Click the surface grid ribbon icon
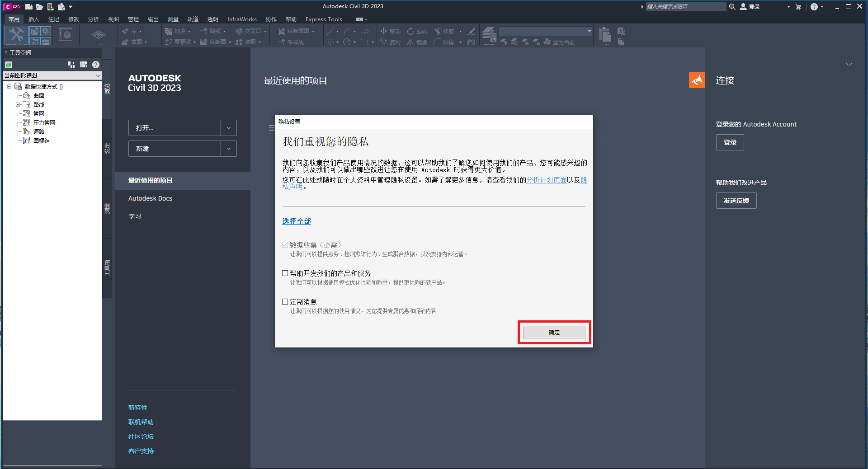868x469 pixels. pos(98,34)
